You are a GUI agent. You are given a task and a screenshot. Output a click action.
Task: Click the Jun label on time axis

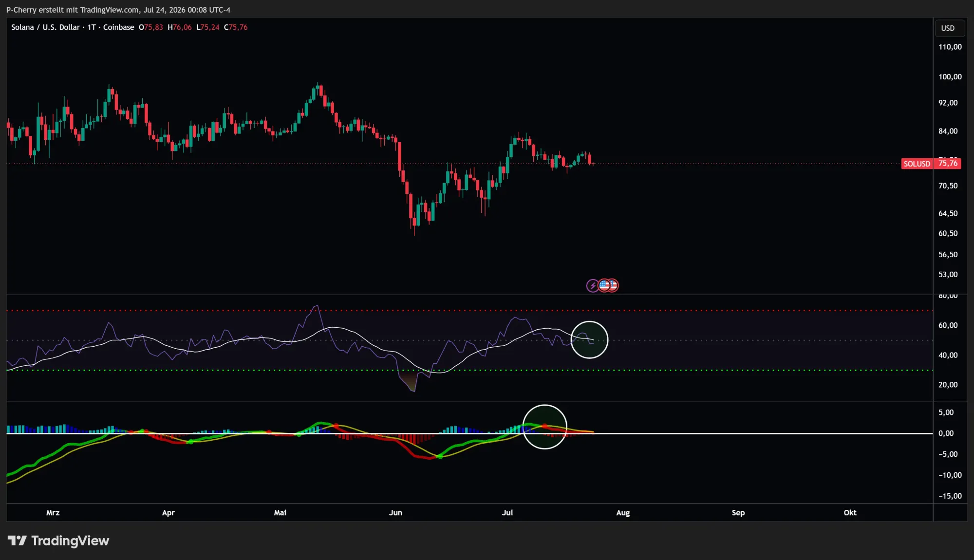pos(395,513)
